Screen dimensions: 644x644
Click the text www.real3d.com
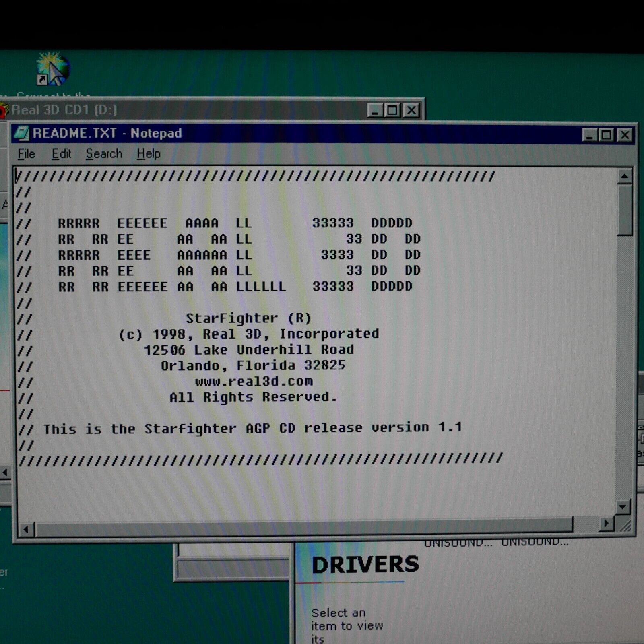click(x=254, y=381)
